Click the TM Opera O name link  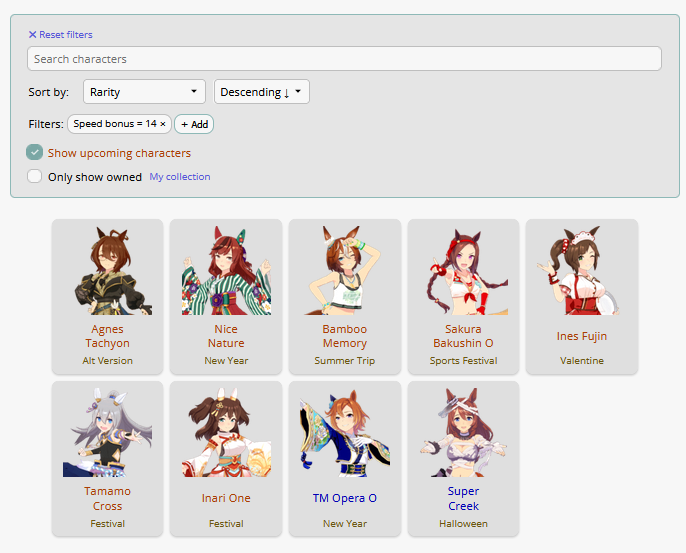point(345,498)
